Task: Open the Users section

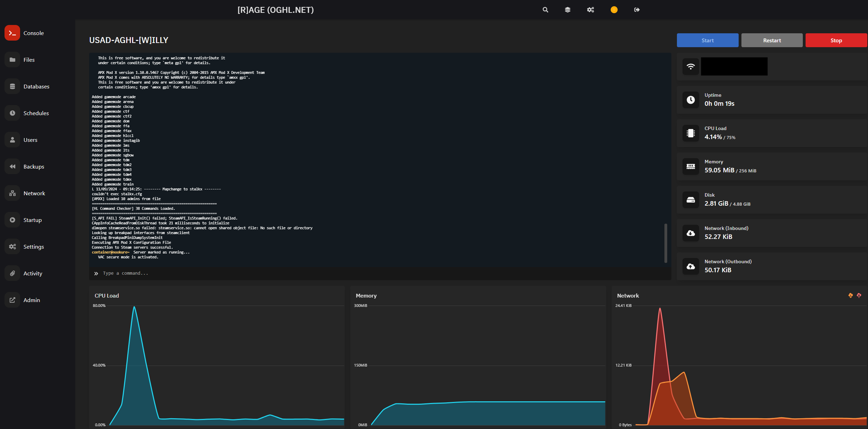Action: pos(30,140)
